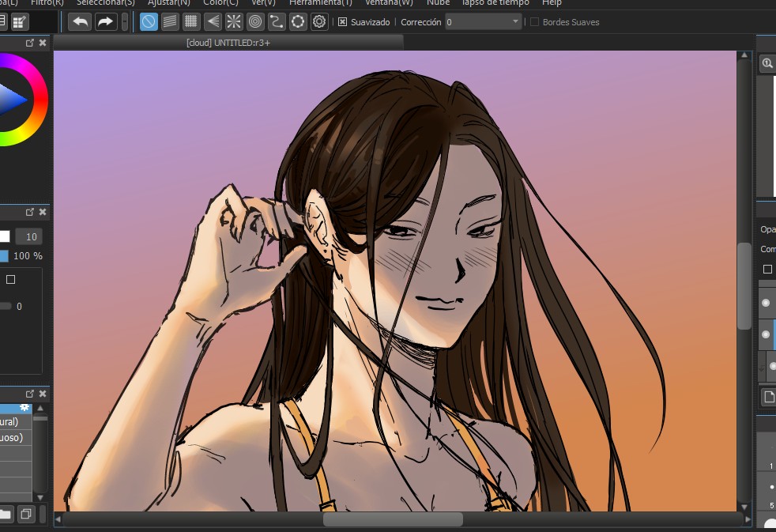Select the brush row ending in "uoso)"
This screenshot has width=776, height=532.
(16, 437)
